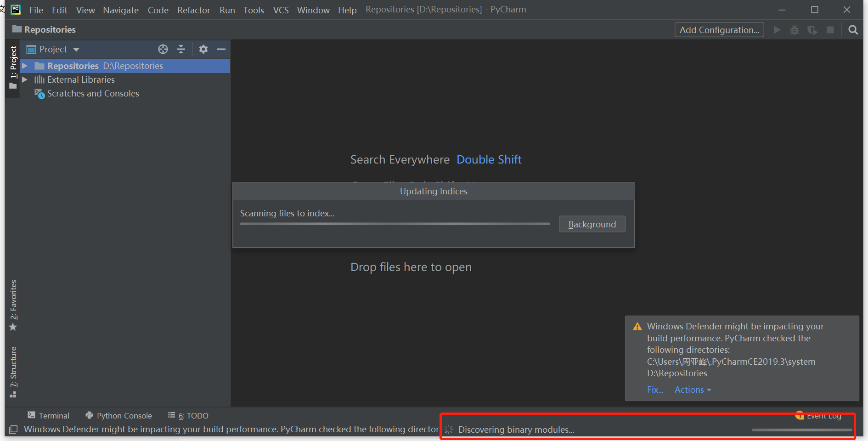
Task: Click the Background button in Updating Indices
Action: pos(592,224)
